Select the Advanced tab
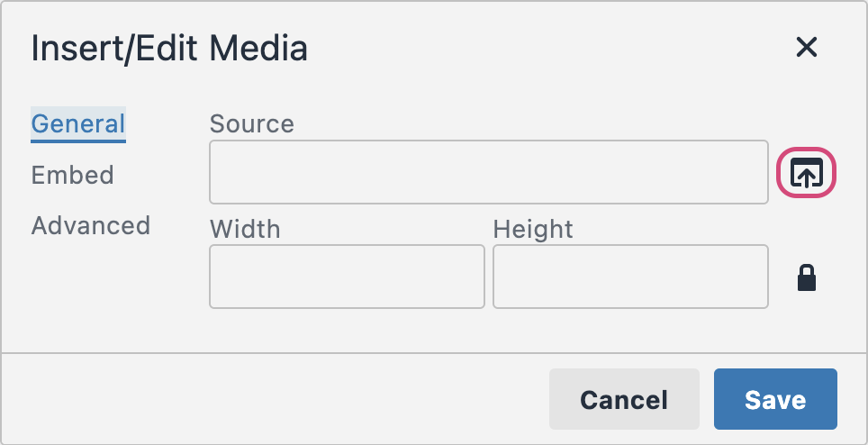The height and width of the screenshot is (445, 868). coord(91,225)
